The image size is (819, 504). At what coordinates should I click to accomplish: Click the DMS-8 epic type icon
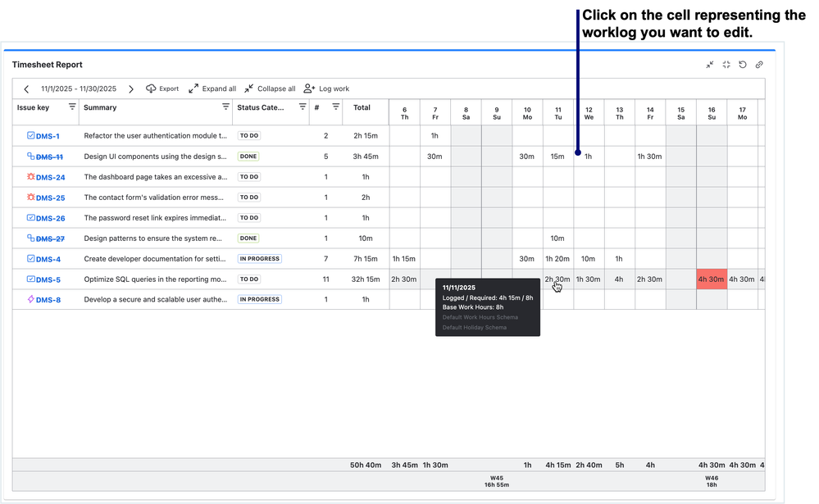tap(31, 299)
